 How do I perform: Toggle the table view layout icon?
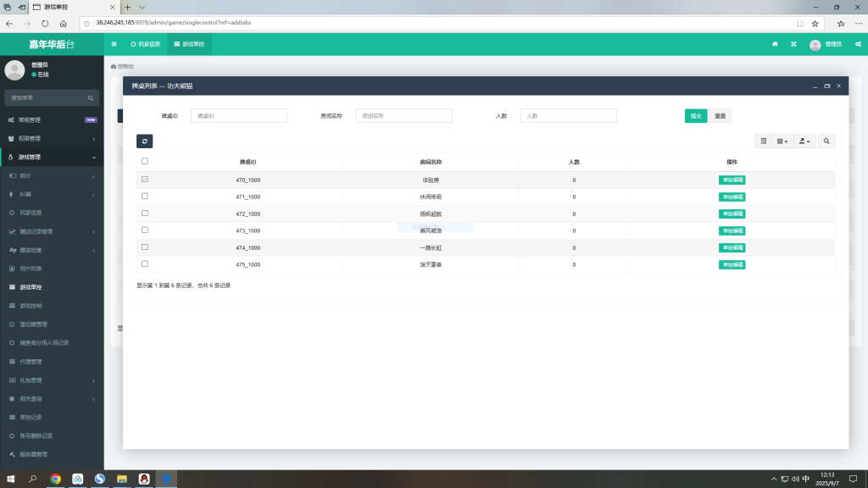click(x=763, y=141)
